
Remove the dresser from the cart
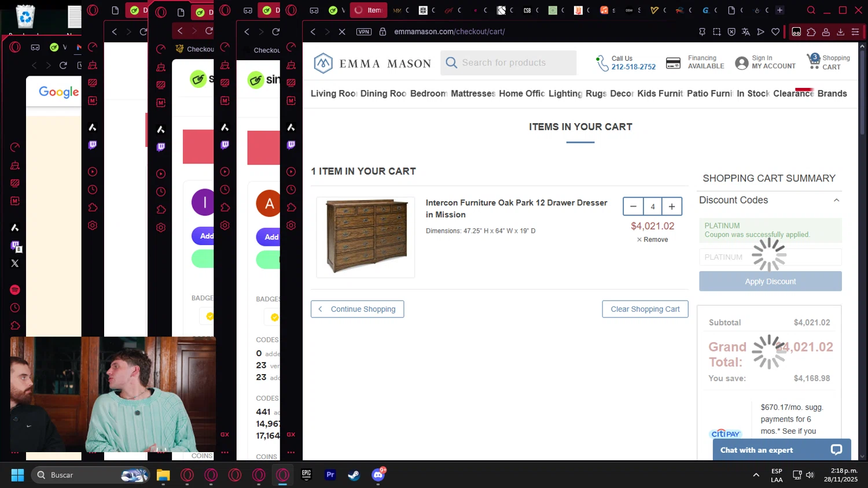(x=652, y=239)
